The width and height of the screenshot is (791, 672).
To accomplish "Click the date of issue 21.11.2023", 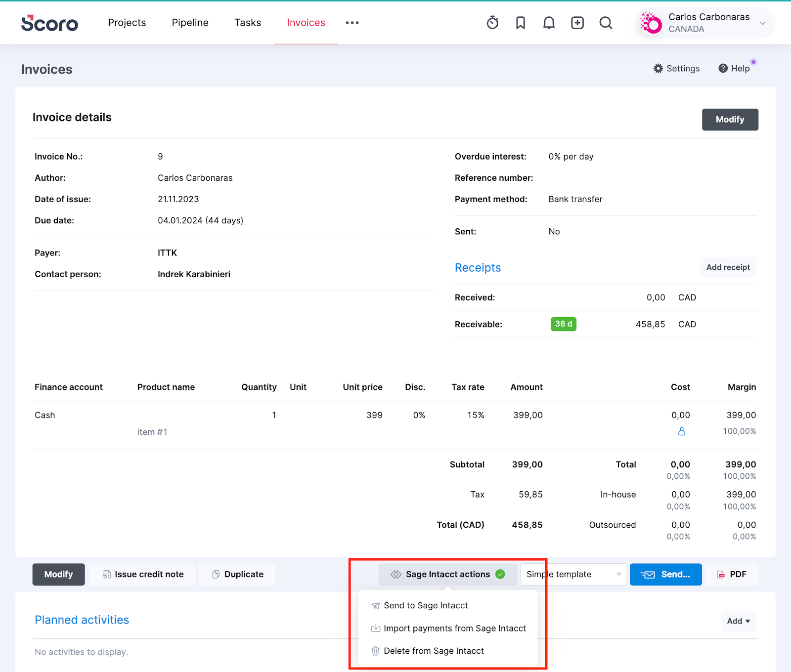I will (x=178, y=199).
